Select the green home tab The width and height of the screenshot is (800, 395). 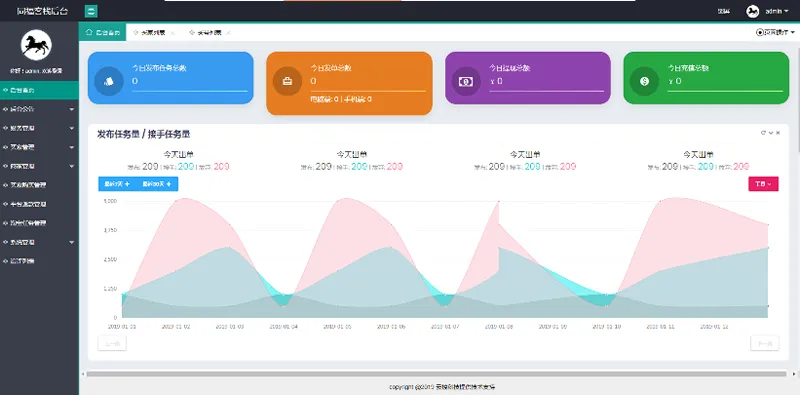tap(103, 32)
